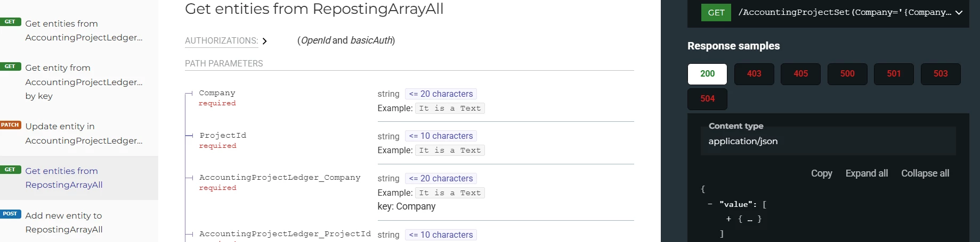Show the 500 response sample

[x=847, y=74]
